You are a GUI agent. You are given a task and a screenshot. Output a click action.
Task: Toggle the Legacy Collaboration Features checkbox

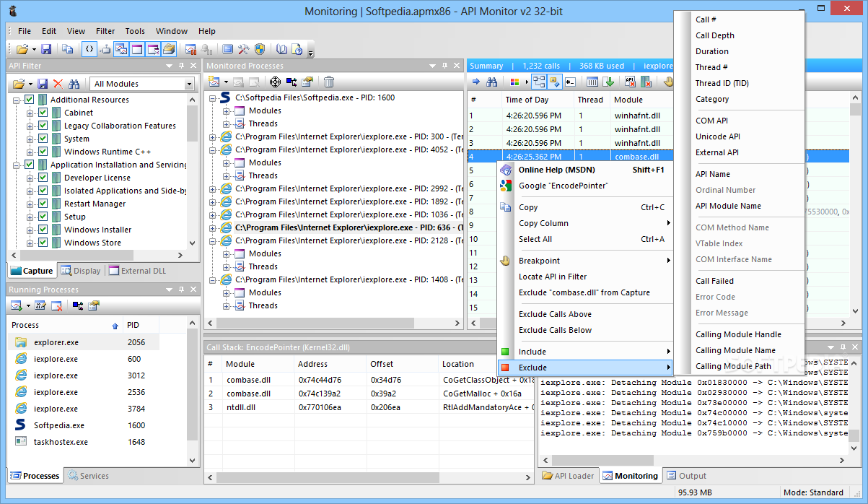(43, 126)
